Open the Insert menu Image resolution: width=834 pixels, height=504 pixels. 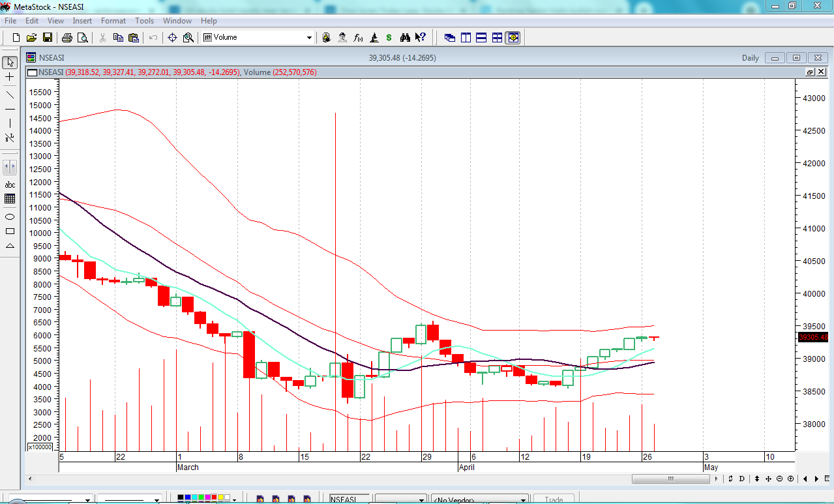pyautogui.click(x=82, y=21)
